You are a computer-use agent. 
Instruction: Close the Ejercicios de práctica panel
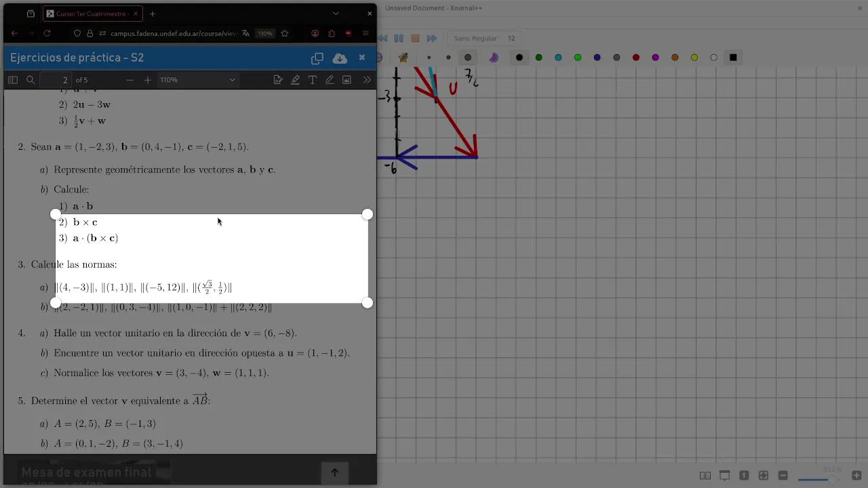tap(362, 58)
